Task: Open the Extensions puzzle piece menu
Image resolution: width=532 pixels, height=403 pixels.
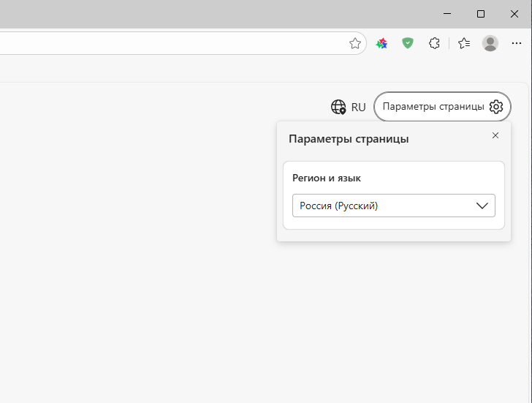Action: tap(434, 43)
